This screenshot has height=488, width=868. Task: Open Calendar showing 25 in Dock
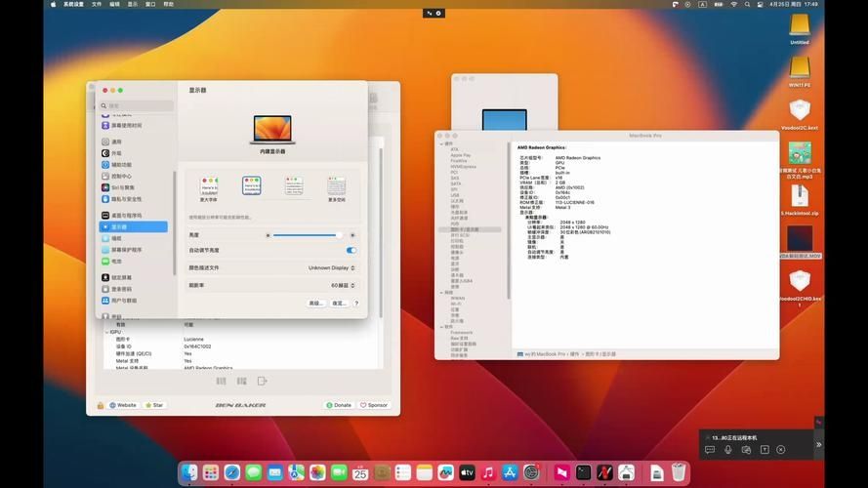click(360, 472)
